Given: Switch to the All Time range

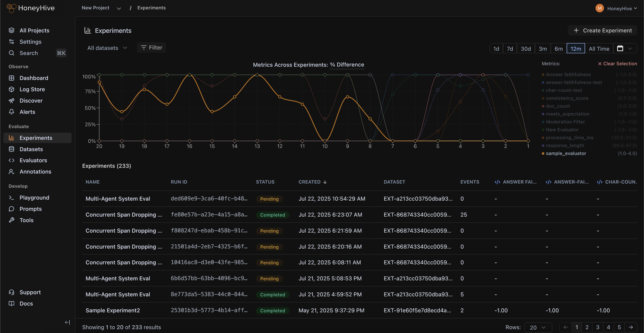Looking at the screenshot, I should click(x=599, y=49).
